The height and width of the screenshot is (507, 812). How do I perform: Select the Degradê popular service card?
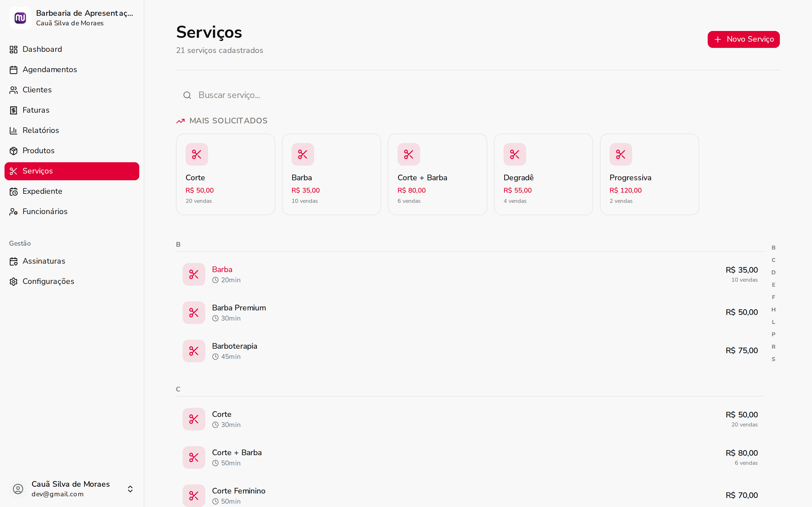coord(543,174)
